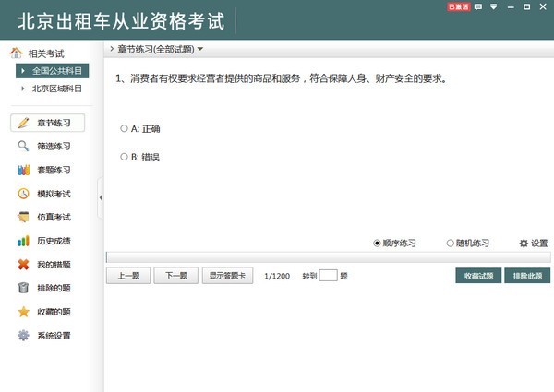Expand the 章节练习(全部试题) dropdown
The height and width of the screenshot is (392, 554).
click(x=200, y=49)
